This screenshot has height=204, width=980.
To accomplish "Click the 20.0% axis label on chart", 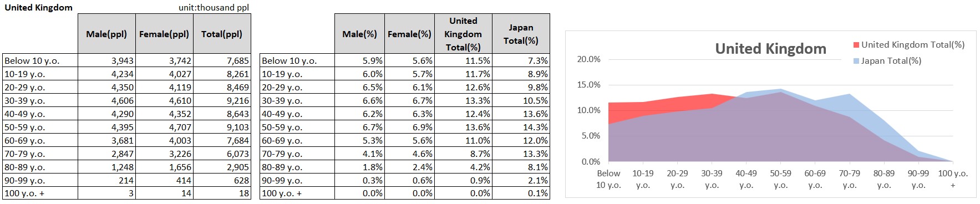I will point(588,59).
